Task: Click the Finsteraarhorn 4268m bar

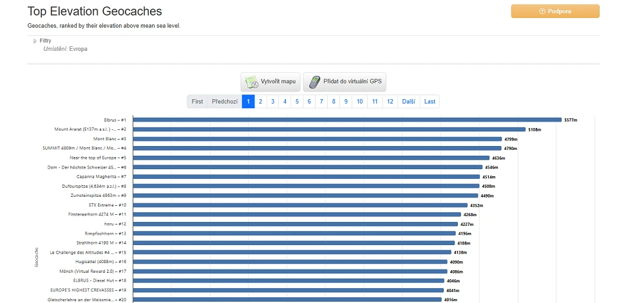Action: (x=297, y=215)
